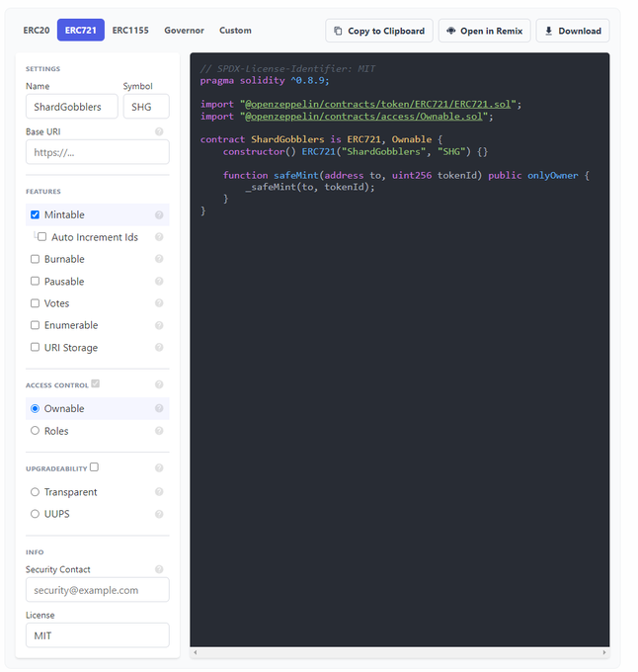The width and height of the screenshot is (638, 672).
Task: Enable the Votes checkbox
Action: (36, 303)
